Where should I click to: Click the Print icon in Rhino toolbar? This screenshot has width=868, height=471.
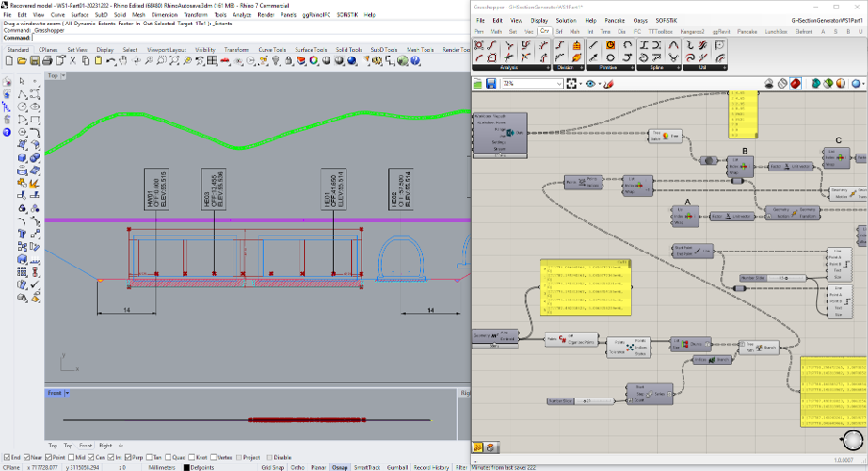click(x=47, y=61)
